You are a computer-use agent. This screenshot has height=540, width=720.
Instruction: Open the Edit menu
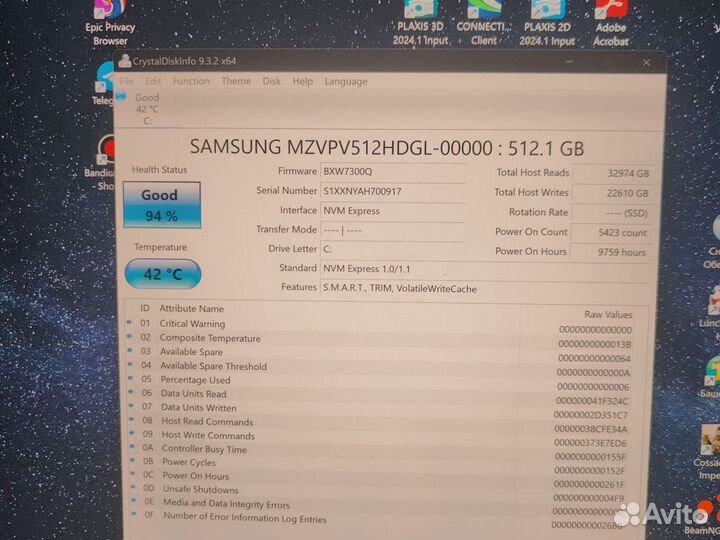[153, 81]
